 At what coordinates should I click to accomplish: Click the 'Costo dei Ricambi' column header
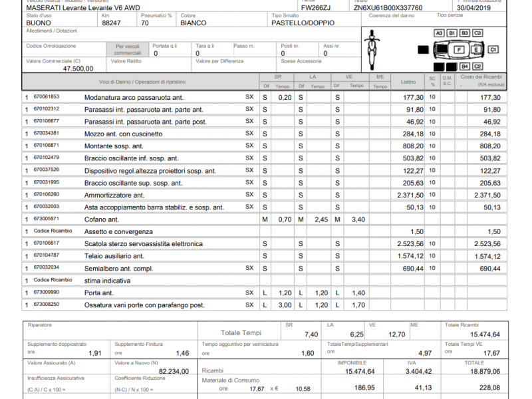click(x=481, y=76)
